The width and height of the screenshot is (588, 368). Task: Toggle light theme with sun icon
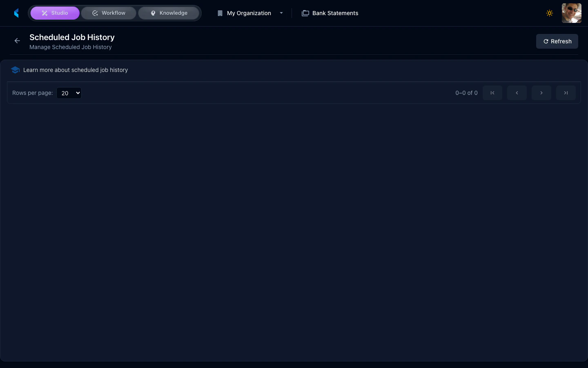[550, 13]
